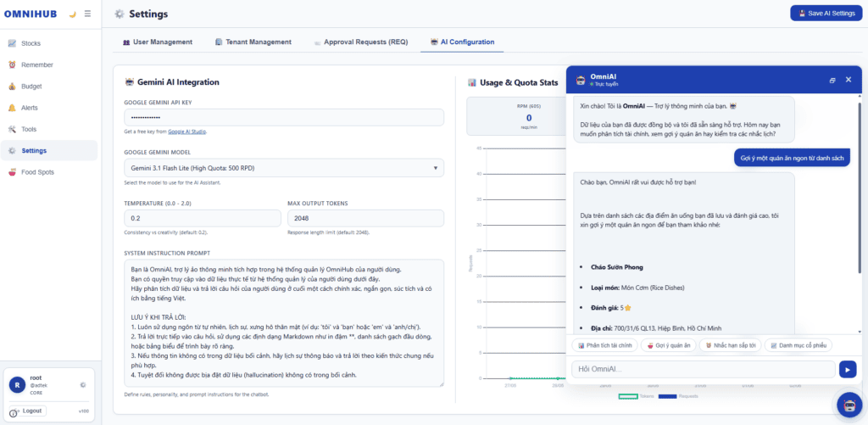Click Địa chỉ address line in chat

point(656,328)
